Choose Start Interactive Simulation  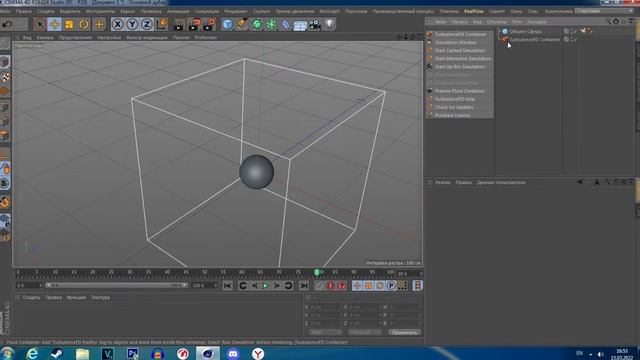click(x=460, y=59)
